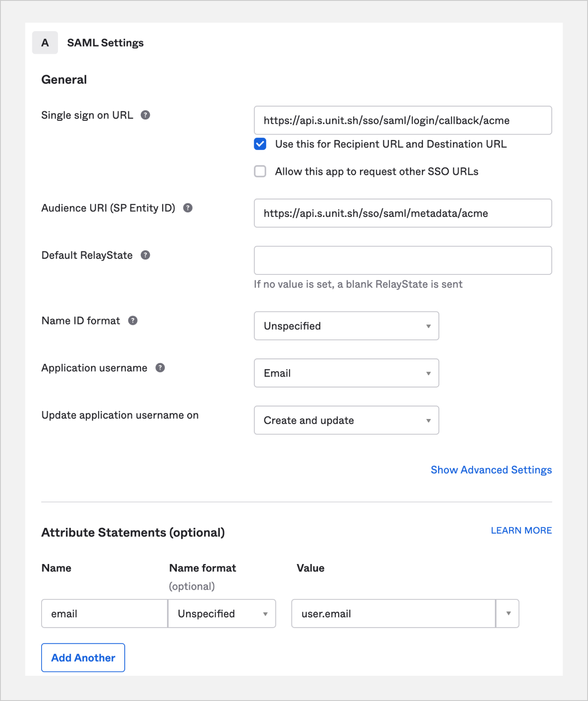588x701 pixels.
Task: Expand the Application username Email dropdown
Action: [x=346, y=373]
